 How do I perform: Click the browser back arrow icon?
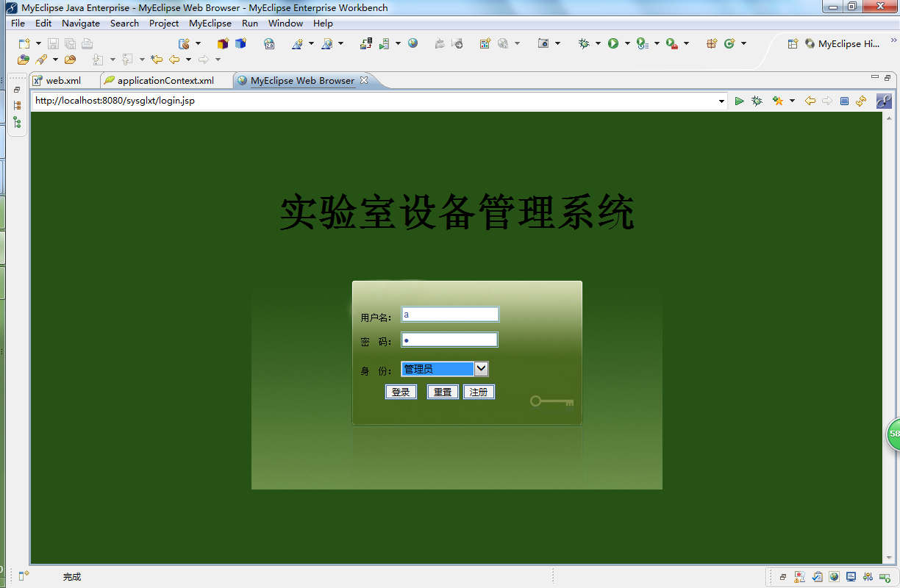coord(810,101)
